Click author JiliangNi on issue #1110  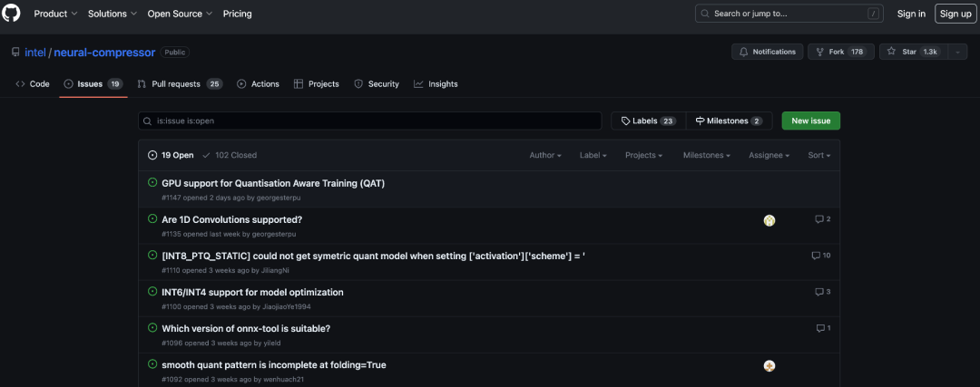[274, 270]
